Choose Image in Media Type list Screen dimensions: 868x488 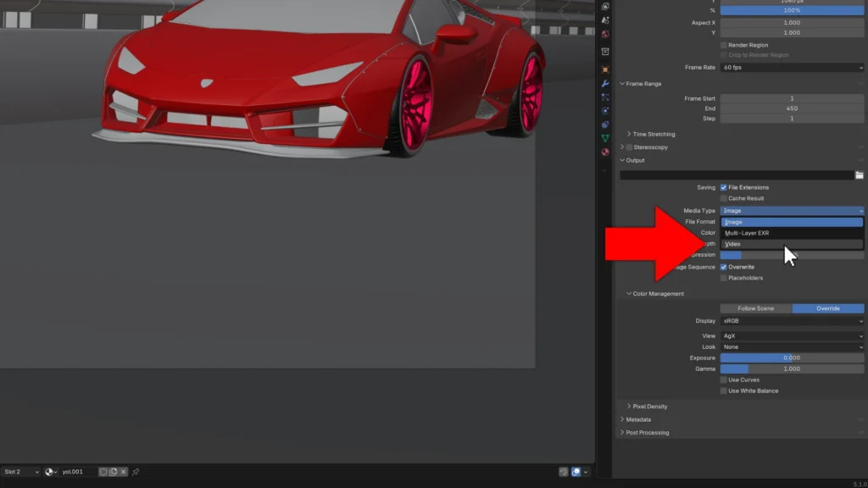pos(792,222)
